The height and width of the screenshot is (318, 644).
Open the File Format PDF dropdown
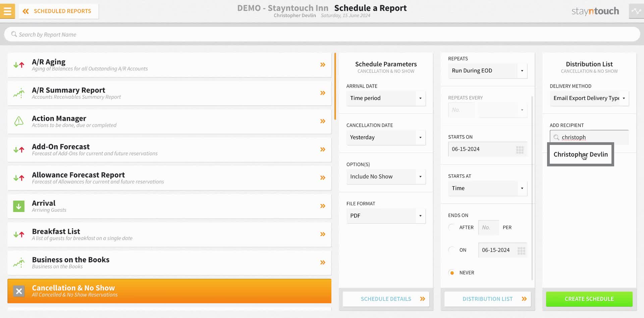pos(386,216)
